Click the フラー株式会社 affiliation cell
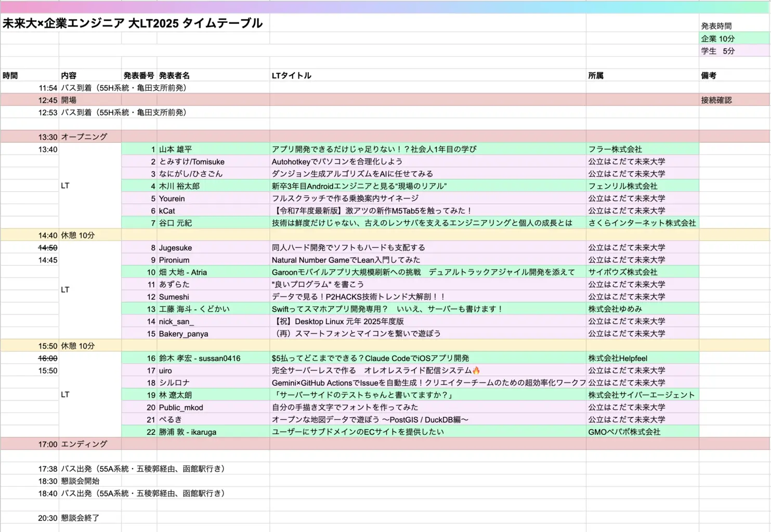771x532 pixels. 615,149
